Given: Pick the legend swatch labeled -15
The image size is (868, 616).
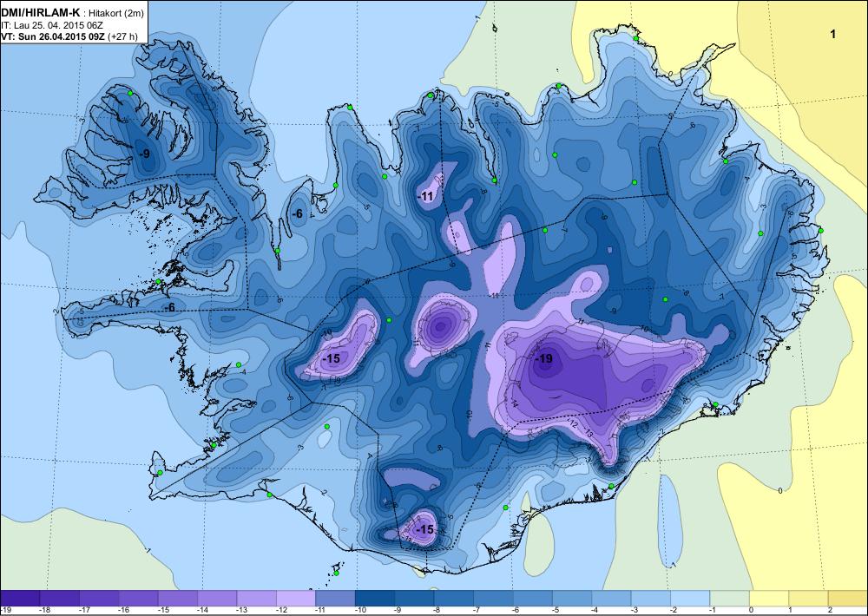Looking at the screenshot, I should click(x=178, y=599).
